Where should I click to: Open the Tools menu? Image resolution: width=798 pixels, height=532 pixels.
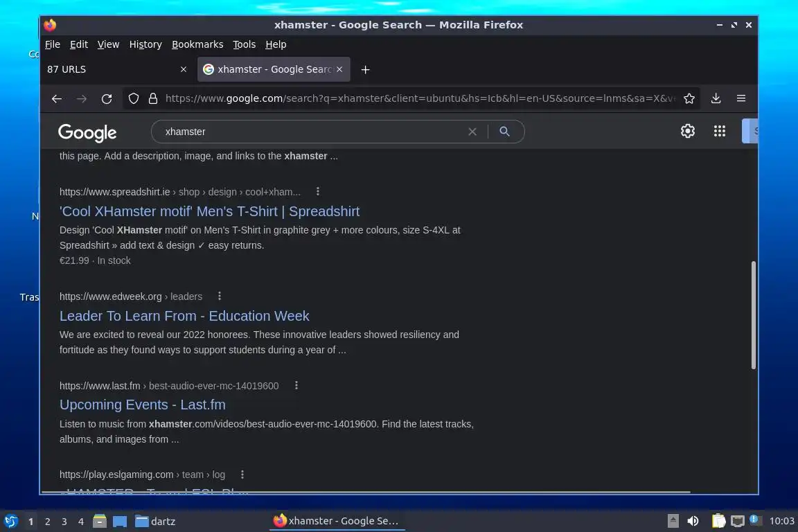click(x=245, y=44)
